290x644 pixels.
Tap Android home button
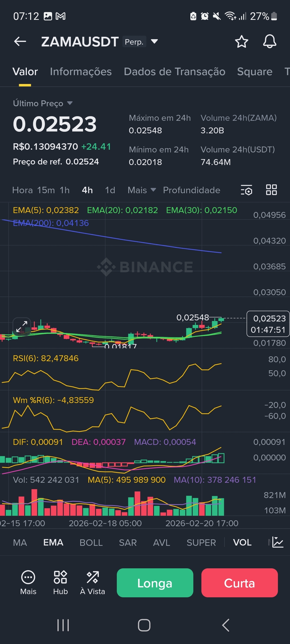(x=144, y=625)
